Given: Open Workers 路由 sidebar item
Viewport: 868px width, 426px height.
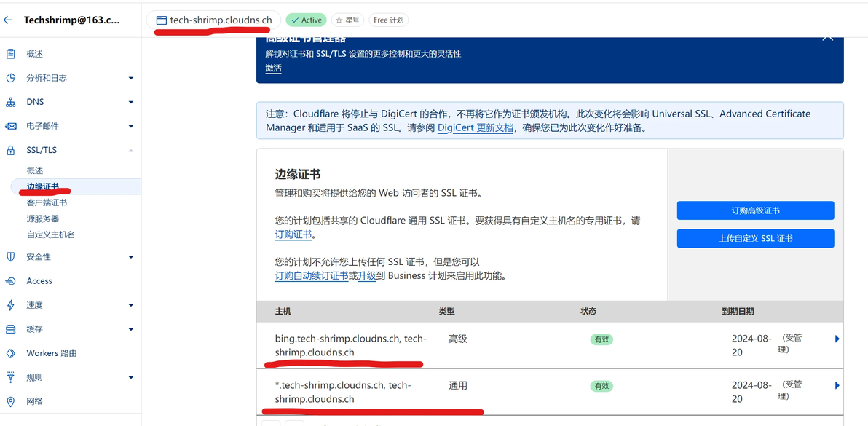Looking at the screenshot, I should (52, 353).
